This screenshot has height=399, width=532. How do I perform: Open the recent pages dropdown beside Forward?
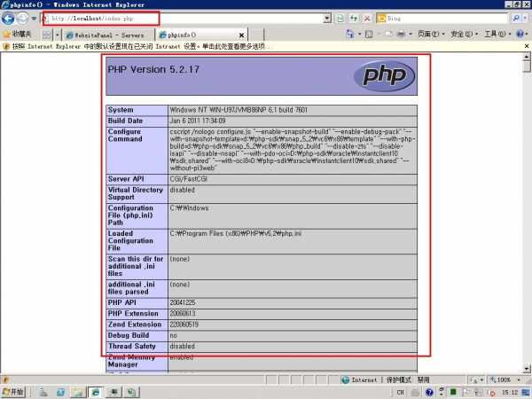[x=34, y=19]
